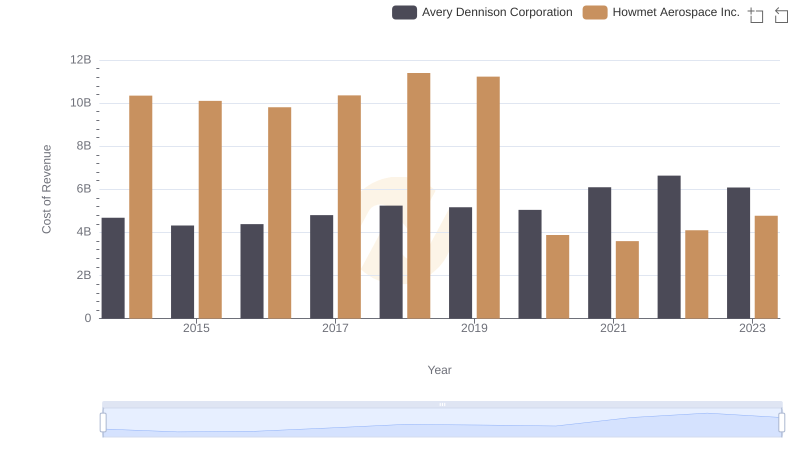Click the Cost of Revenue axis title
This screenshot has height=461, width=800.
click(x=46, y=189)
